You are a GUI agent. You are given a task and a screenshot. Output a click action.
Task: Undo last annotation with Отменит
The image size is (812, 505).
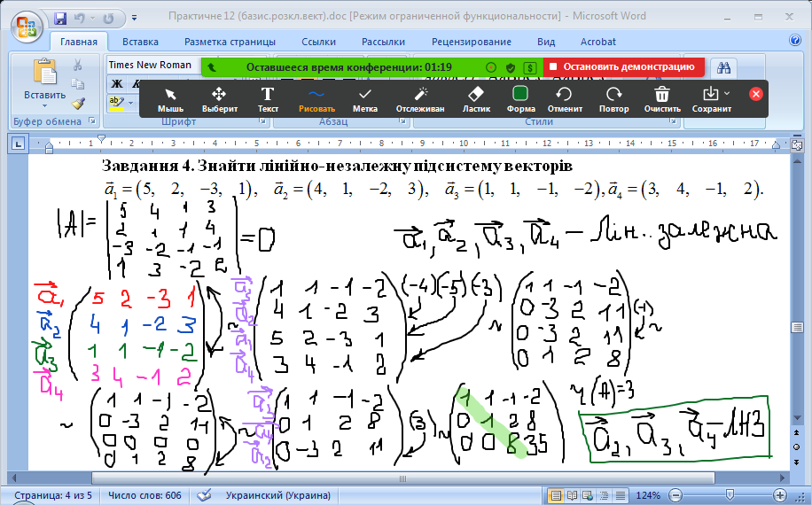[x=565, y=99]
